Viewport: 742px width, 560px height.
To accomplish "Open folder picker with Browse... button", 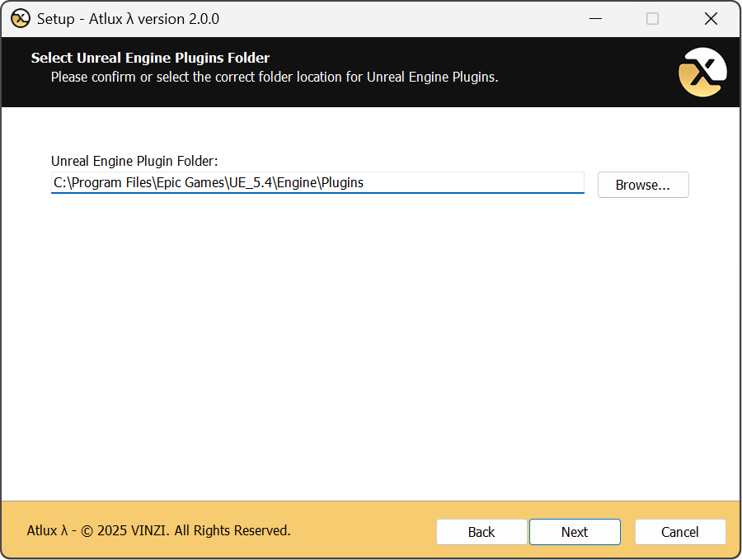I will click(642, 185).
